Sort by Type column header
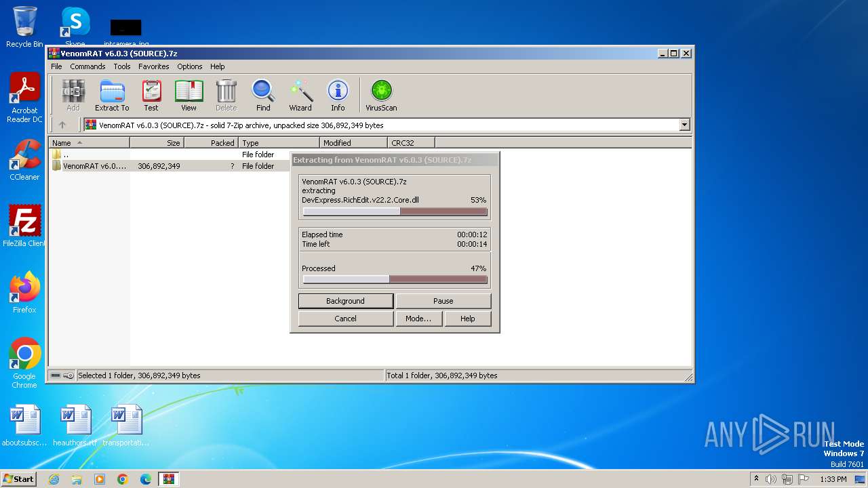868x488 pixels. [279, 143]
